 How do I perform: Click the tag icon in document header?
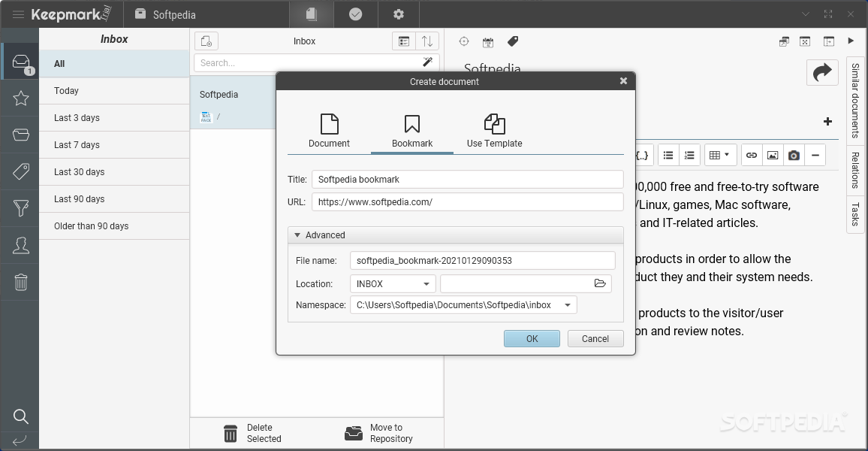pyautogui.click(x=513, y=41)
